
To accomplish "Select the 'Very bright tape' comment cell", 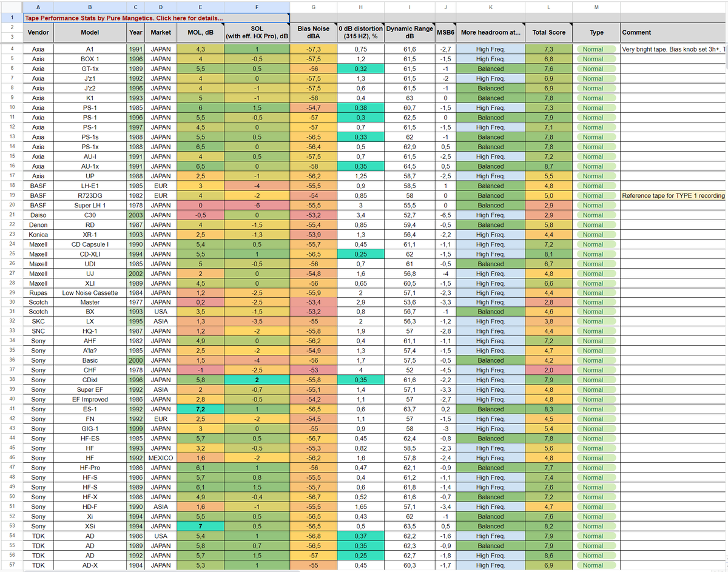I will (674, 49).
